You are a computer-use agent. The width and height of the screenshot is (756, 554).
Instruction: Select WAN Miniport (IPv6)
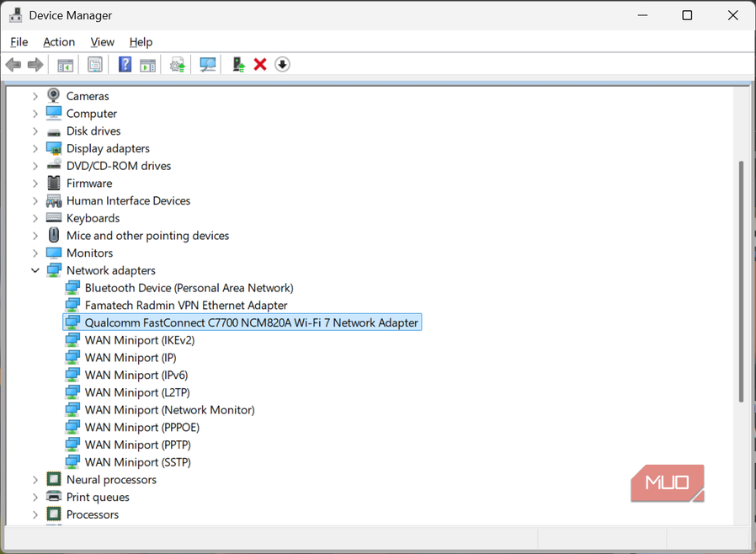(x=136, y=375)
